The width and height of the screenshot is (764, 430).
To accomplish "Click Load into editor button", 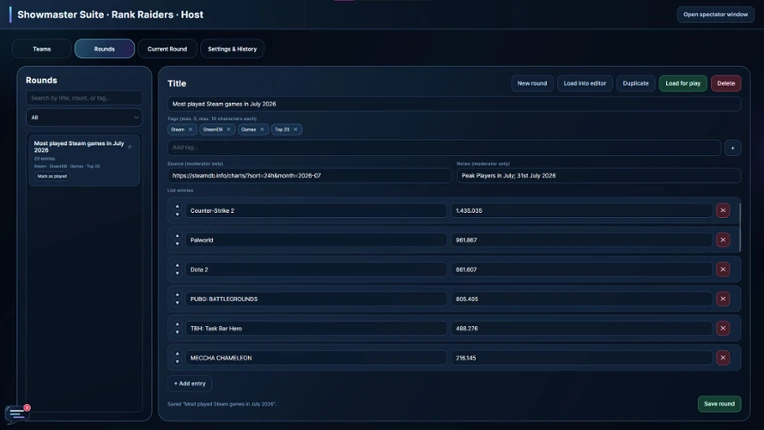I will [x=585, y=83].
